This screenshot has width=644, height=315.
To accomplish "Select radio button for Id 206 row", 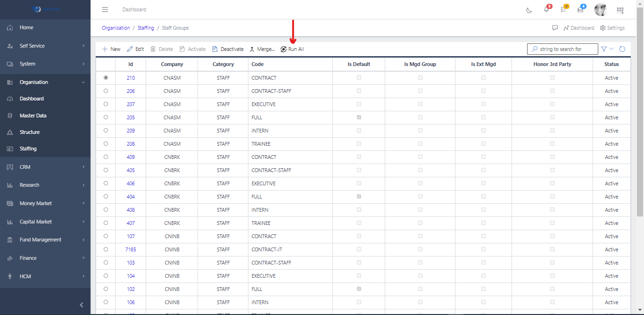I will [x=106, y=91].
